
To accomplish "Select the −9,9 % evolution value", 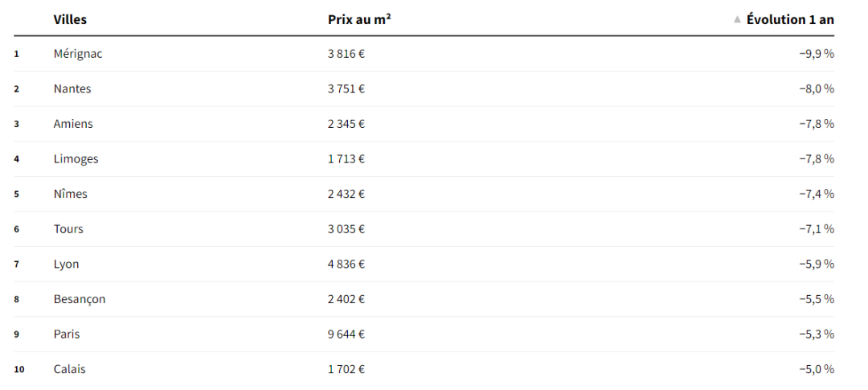I will coord(817,54).
